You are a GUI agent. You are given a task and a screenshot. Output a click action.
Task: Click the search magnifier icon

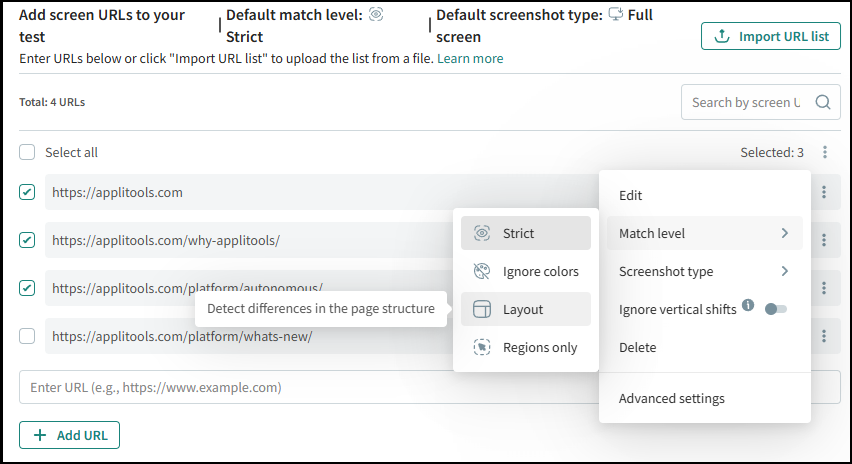822,102
